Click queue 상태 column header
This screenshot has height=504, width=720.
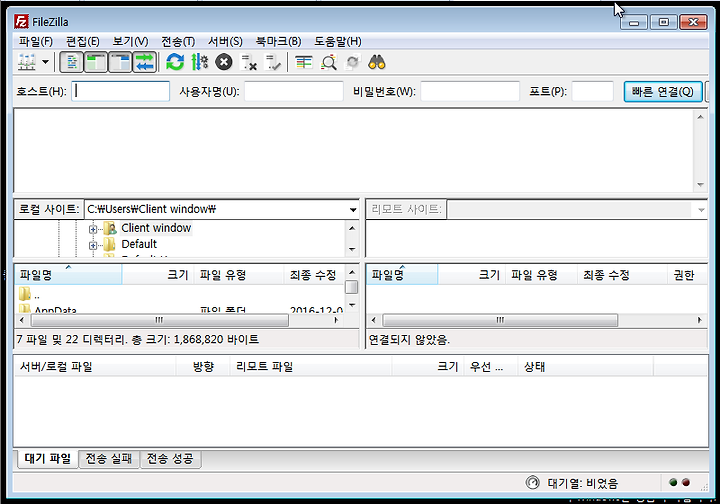click(x=585, y=367)
